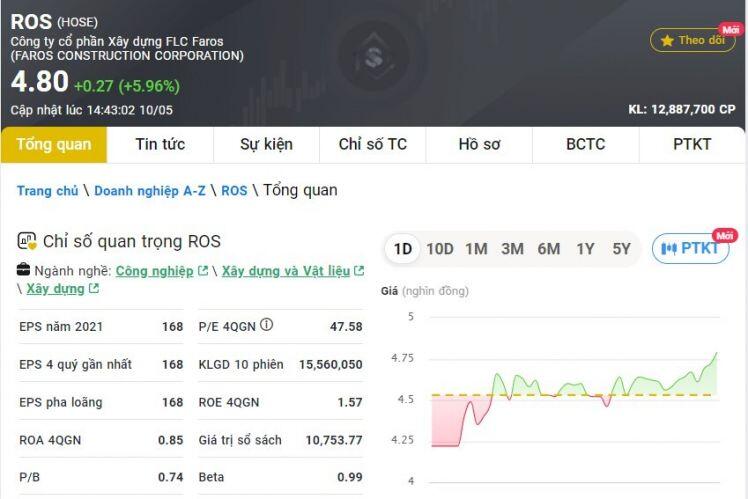Select the 10D chart range
Viewport: 748px width, 499px height.
[x=440, y=249]
